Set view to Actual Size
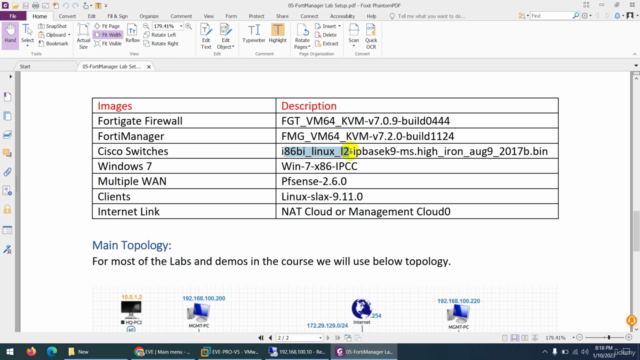 [x=83, y=36]
